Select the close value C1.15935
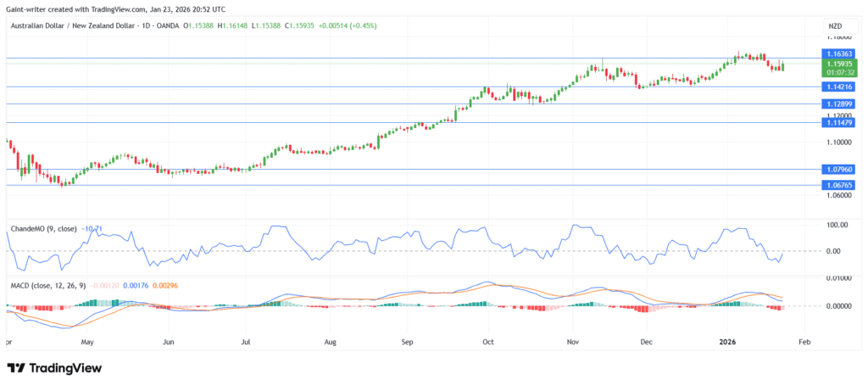868x386 pixels. pyautogui.click(x=299, y=26)
